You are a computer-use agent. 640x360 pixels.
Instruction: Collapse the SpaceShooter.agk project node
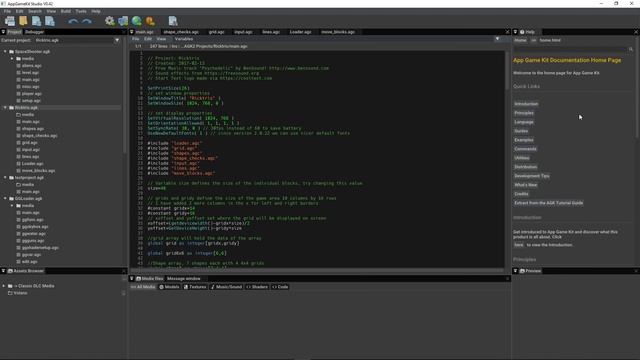(x=5, y=51)
